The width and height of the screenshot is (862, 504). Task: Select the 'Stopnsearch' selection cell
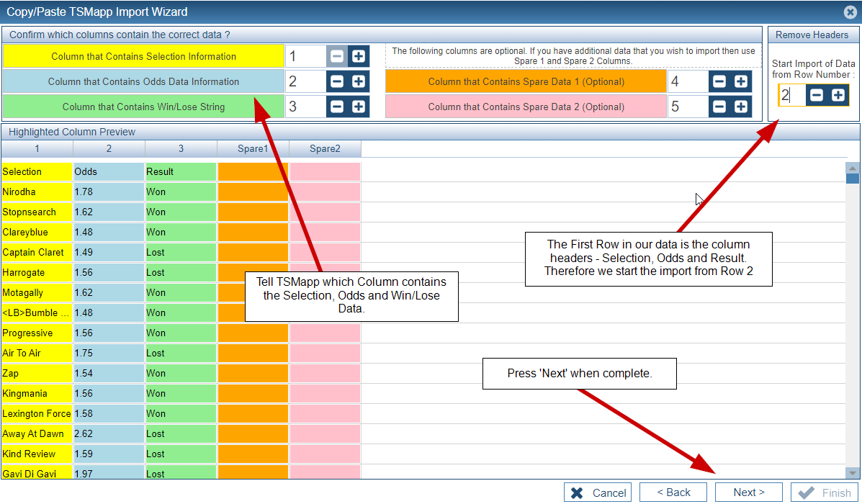[x=37, y=212]
